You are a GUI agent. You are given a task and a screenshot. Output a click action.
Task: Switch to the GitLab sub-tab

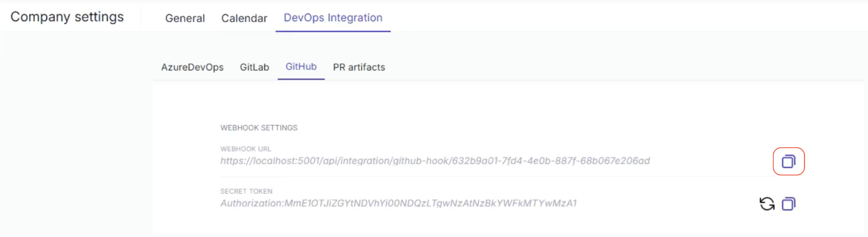point(254,67)
